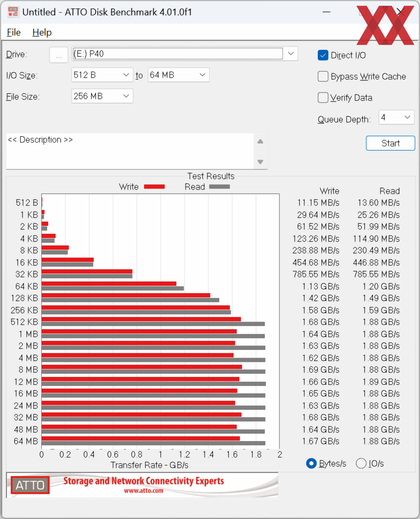Select the IO/s radio button
The image size is (420, 519).
(361, 463)
